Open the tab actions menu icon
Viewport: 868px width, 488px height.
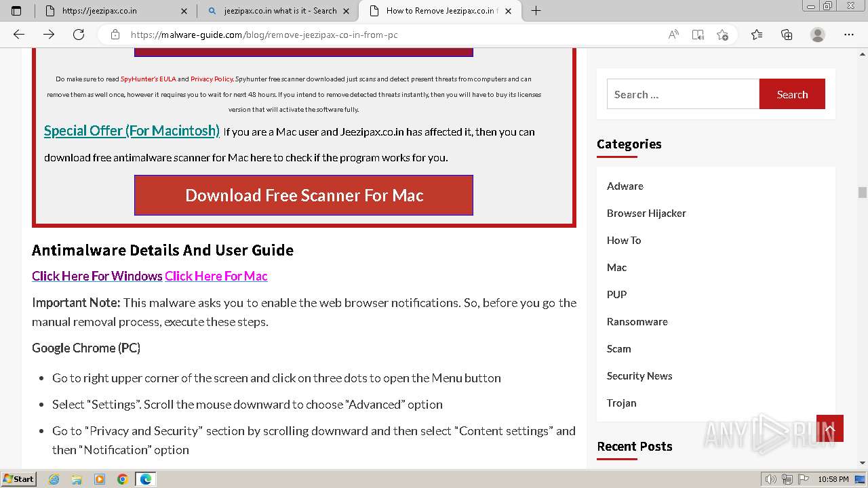coord(16,11)
